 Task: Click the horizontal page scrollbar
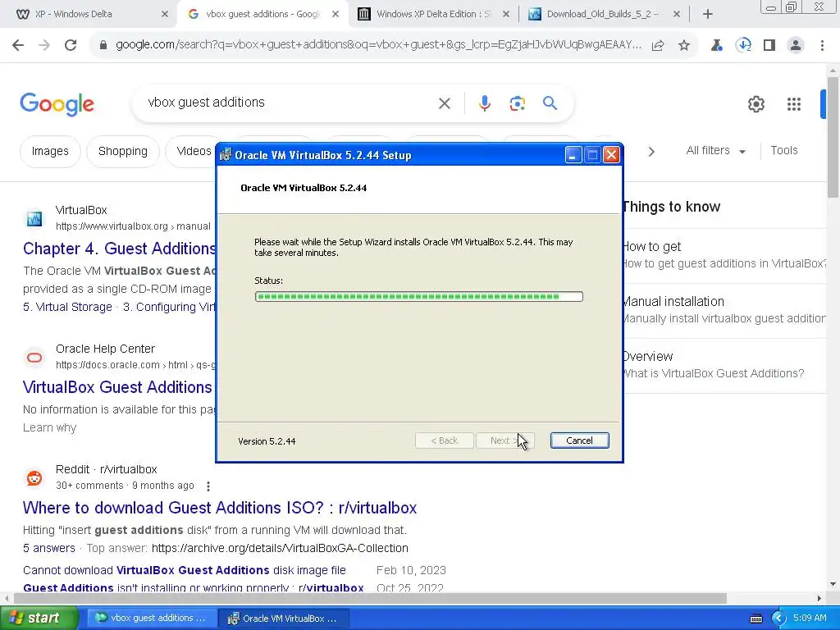(x=370, y=598)
